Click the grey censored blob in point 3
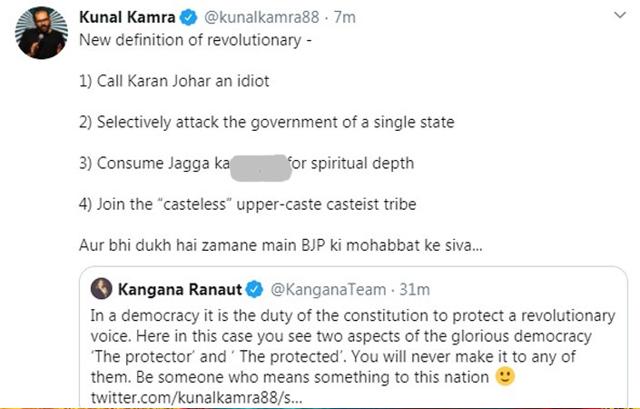The height and width of the screenshot is (409, 640). [x=261, y=168]
